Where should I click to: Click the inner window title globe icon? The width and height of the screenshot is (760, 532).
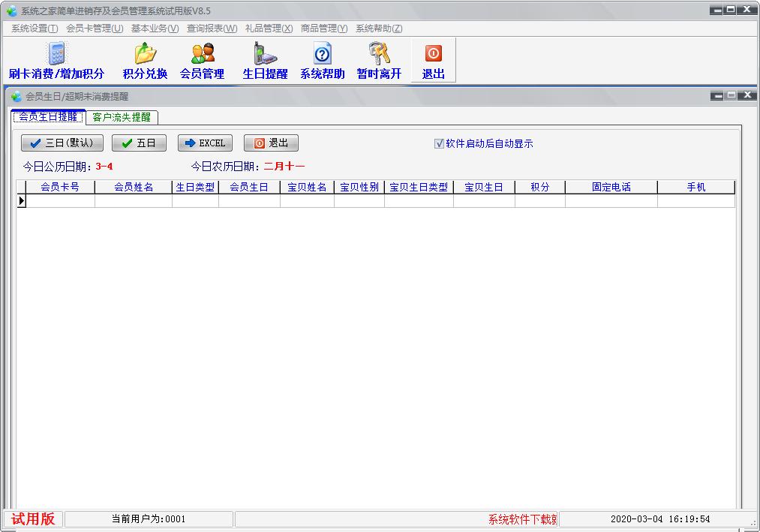pos(17,96)
